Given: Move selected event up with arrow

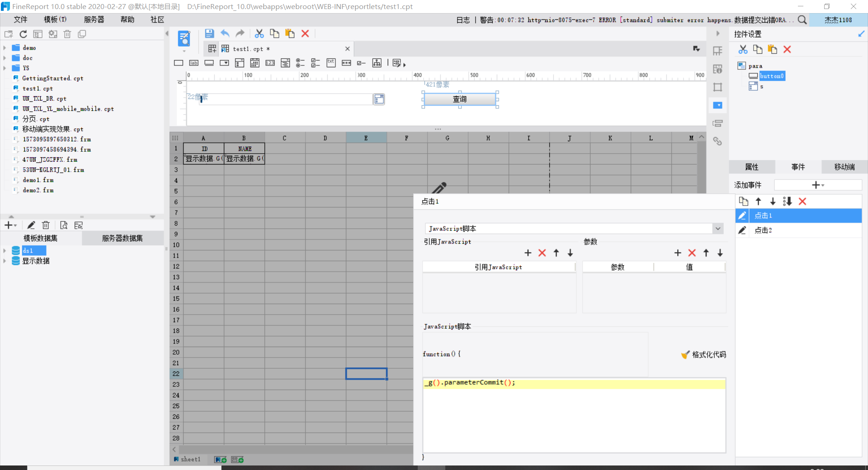Looking at the screenshot, I should coord(759,202).
